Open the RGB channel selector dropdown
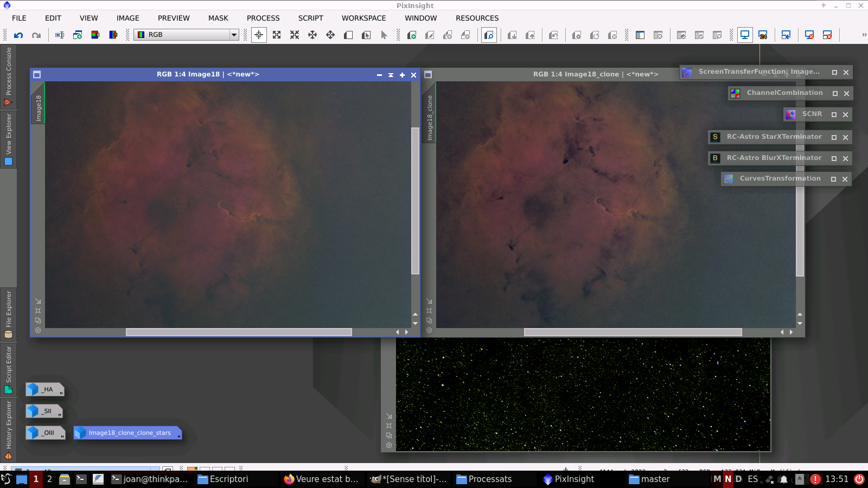This screenshot has height=488, width=868. (x=233, y=35)
